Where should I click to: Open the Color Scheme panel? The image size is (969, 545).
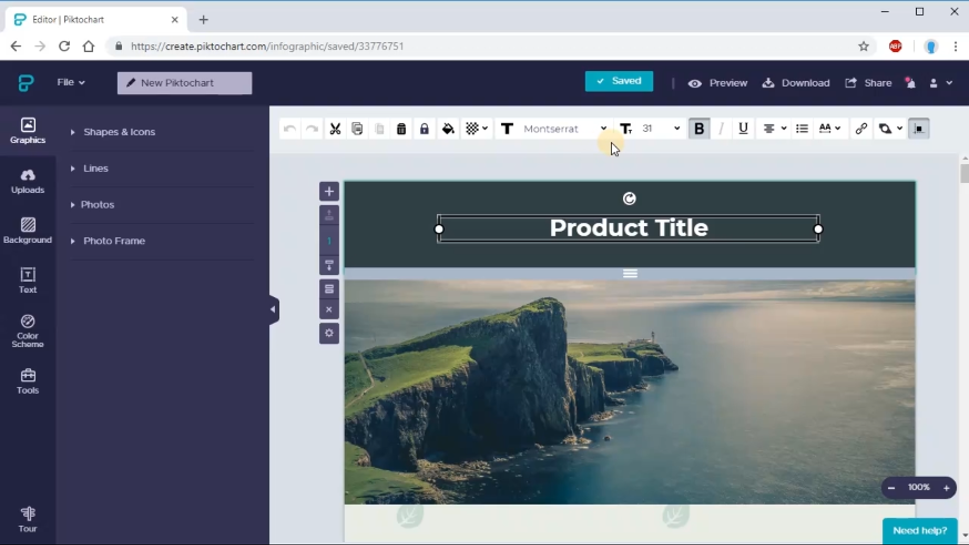coord(28,330)
